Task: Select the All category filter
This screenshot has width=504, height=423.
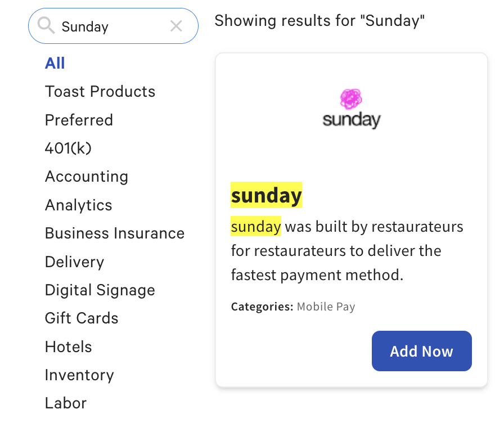Action: pyautogui.click(x=55, y=63)
